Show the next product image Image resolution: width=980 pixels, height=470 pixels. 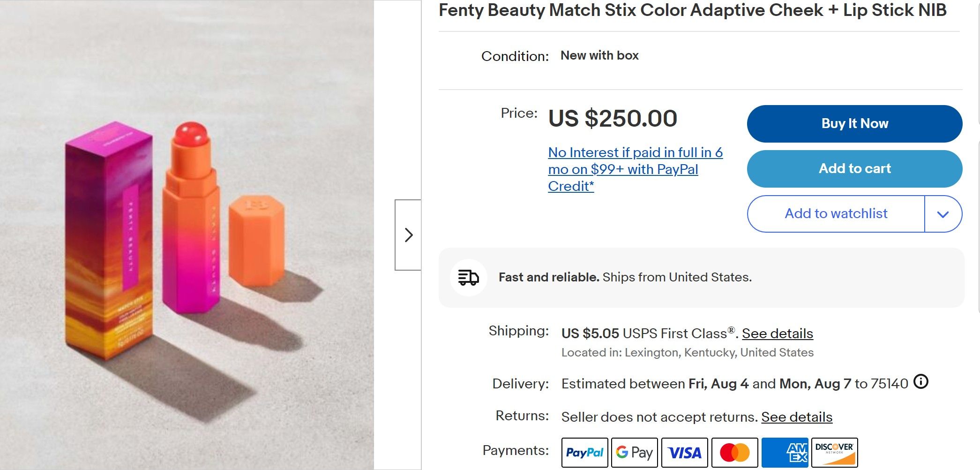[408, 235]
